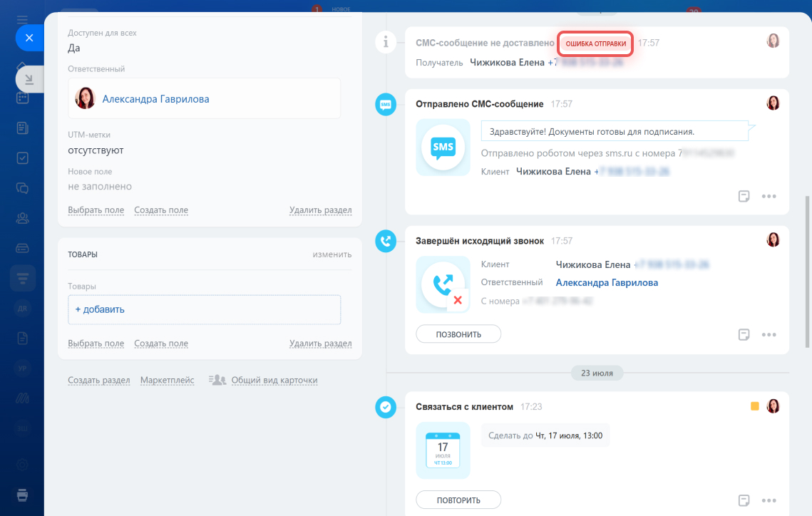
Task: Click the failed call thumbnail image
Action: [443, 284]
